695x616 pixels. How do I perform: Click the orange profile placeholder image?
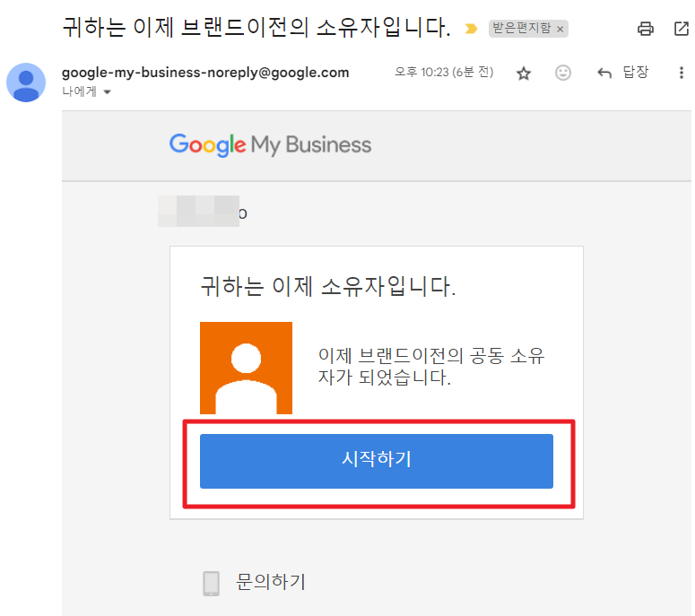[246, 368]
